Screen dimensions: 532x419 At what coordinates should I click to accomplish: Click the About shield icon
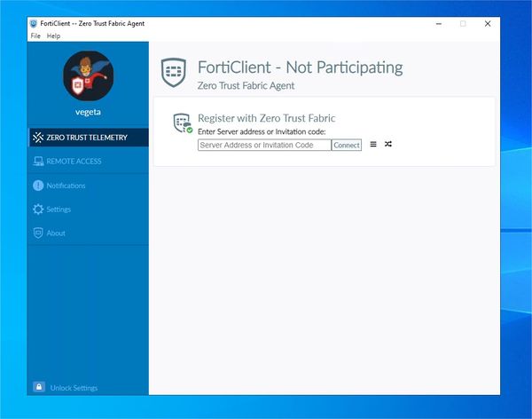[38, 233]
